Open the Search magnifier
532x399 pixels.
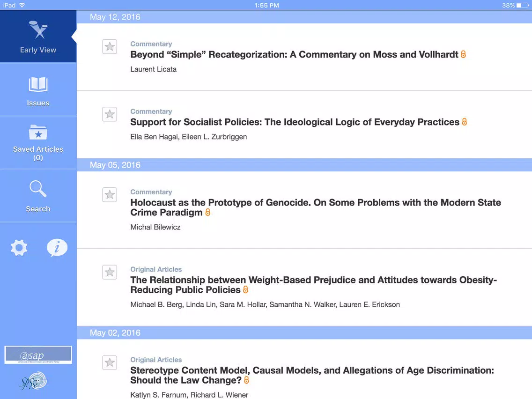[x=38, y=189]
